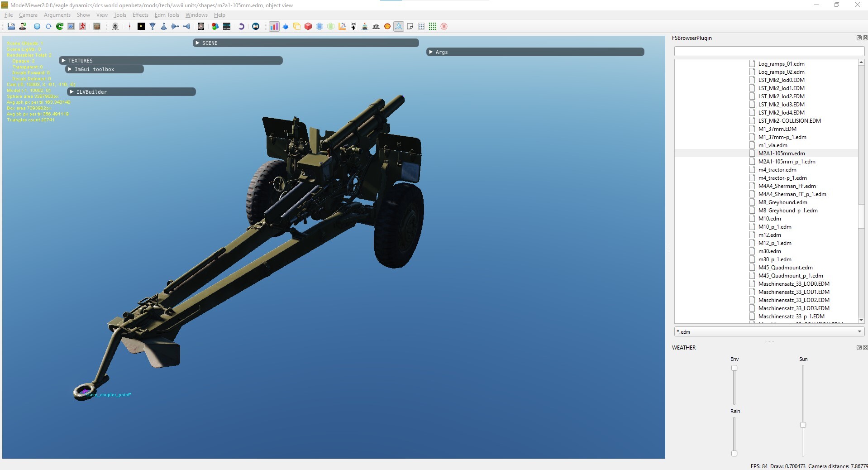Tick the checkbox next to M2A1-105mm.edm
Image resolution: width=868 pixels, height=470 pixels.
coord(752,153)
